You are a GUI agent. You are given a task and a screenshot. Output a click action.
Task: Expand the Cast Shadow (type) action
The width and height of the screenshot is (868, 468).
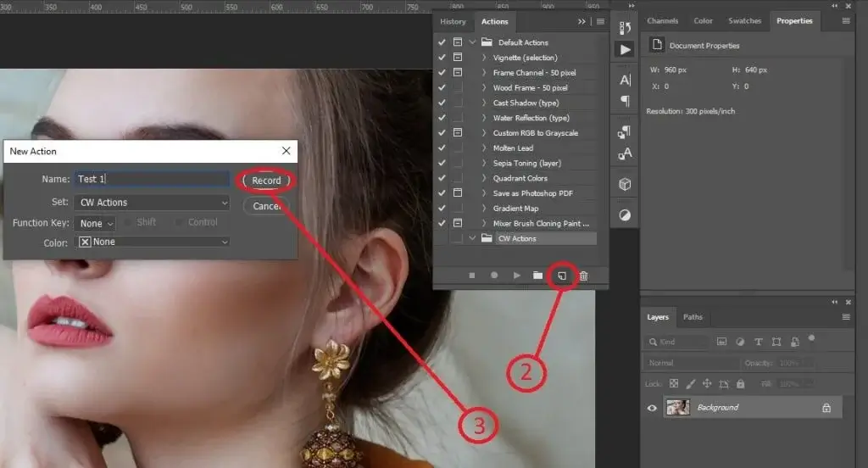(484, 103)
